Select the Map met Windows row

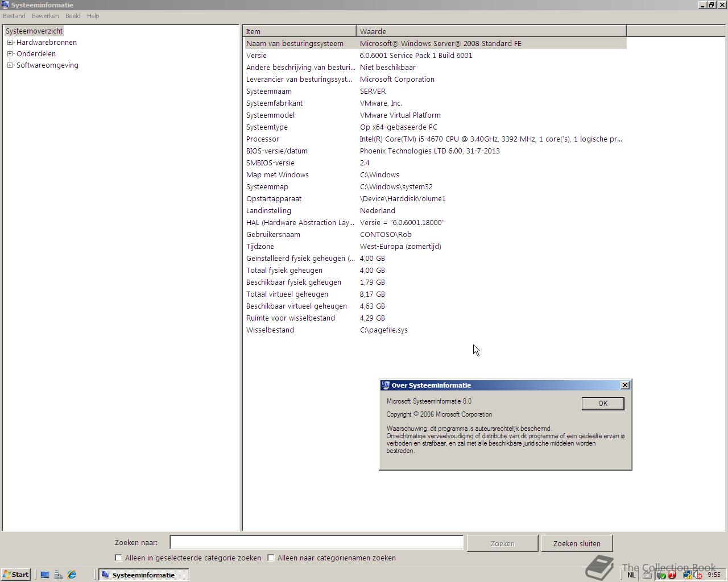[435, 174]
